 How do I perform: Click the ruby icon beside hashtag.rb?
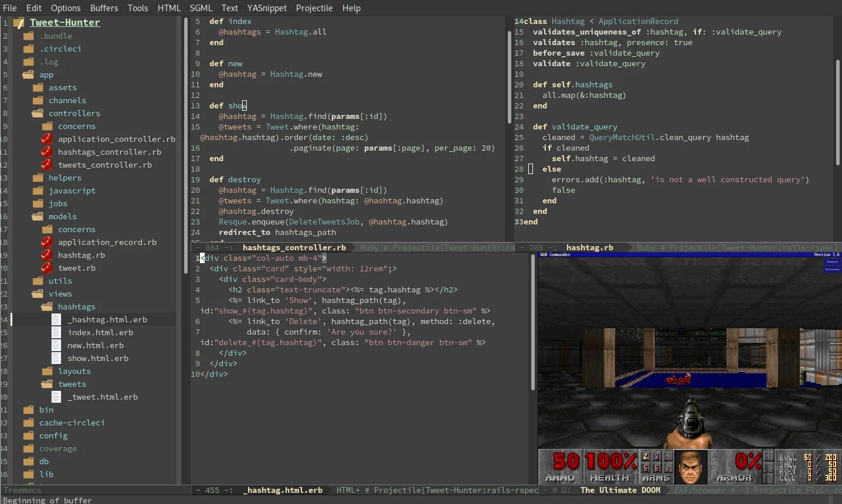(x=47, y=255)
